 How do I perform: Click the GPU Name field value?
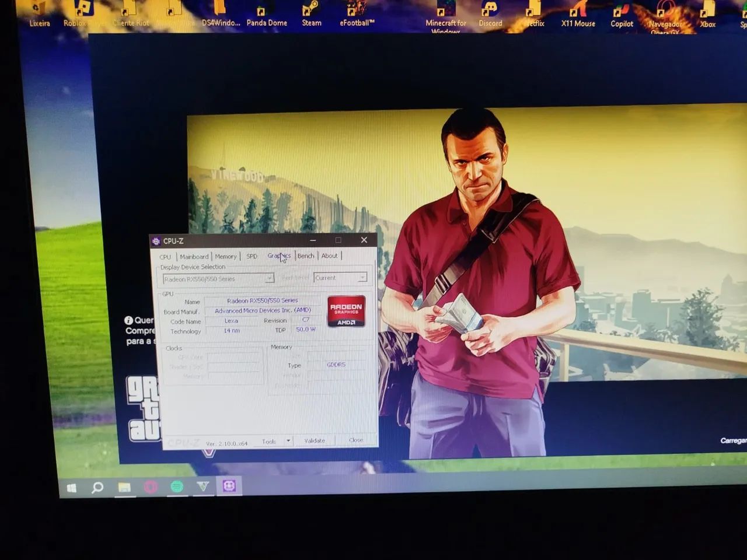tap(262, 300)
